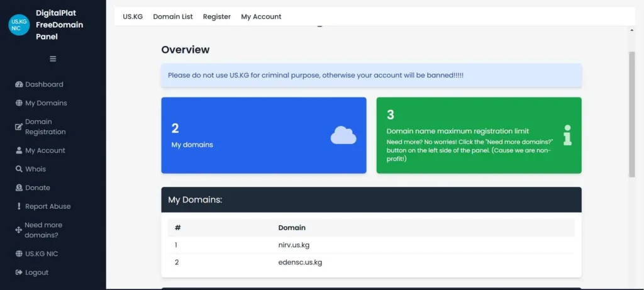The width and height of the screenshot is (644, 290).
Task: Click the blue My domains card
Action: [264, 135]
